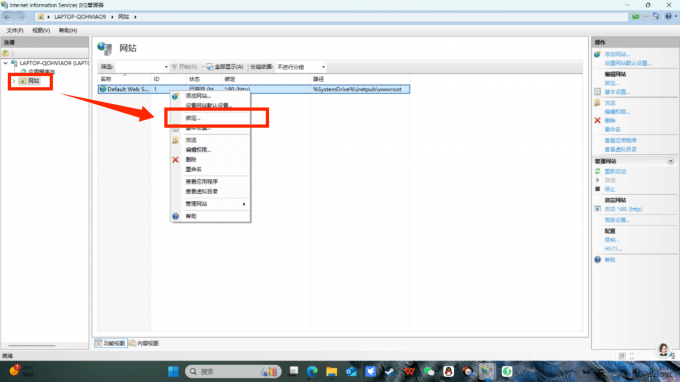
Task: Click 停止 to stop the website
Action: 610,189
